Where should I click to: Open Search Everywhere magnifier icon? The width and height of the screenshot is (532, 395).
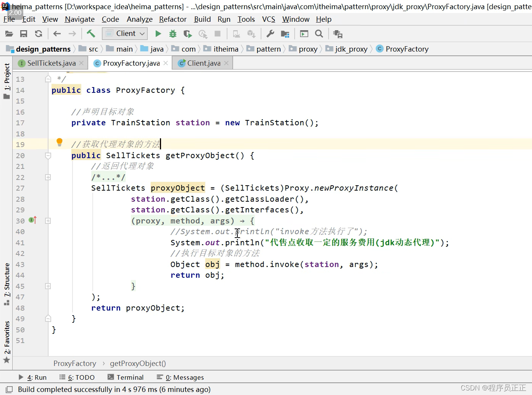tap(319, 34)
